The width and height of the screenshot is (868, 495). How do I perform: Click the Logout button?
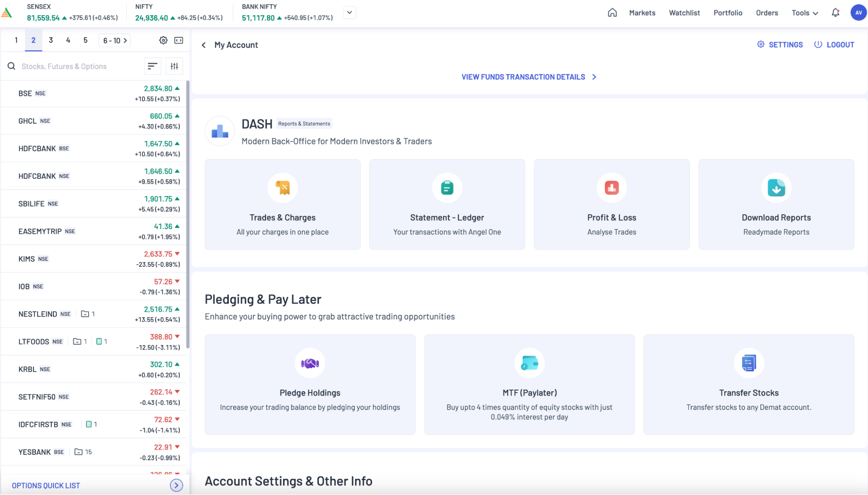(834, 45)
